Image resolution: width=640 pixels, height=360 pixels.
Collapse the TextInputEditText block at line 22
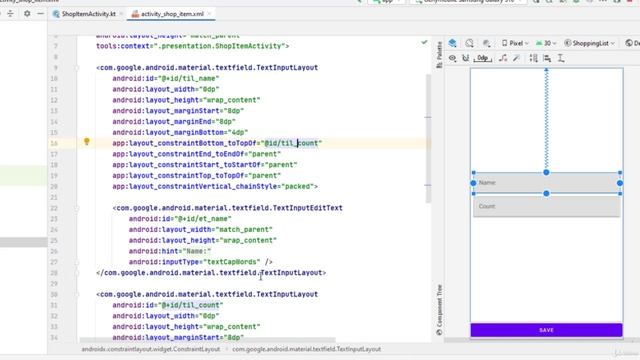pyautogui.click(x=77, y=208)
